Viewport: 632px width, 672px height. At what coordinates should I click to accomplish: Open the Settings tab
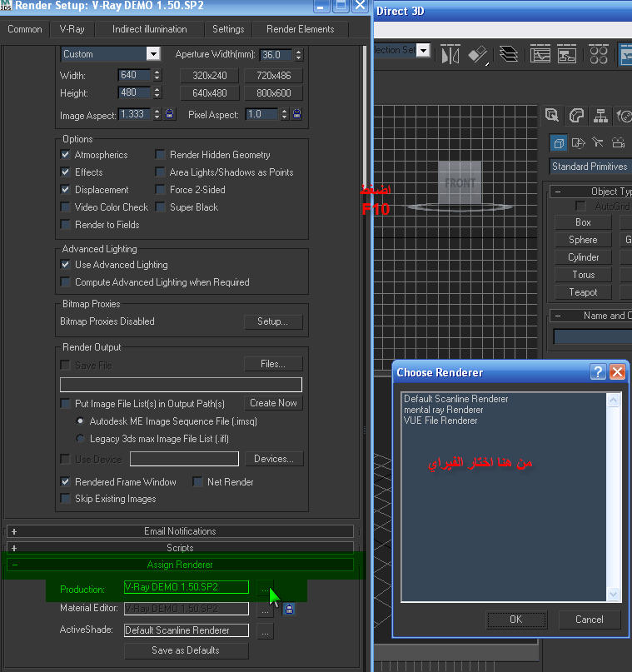228,29
